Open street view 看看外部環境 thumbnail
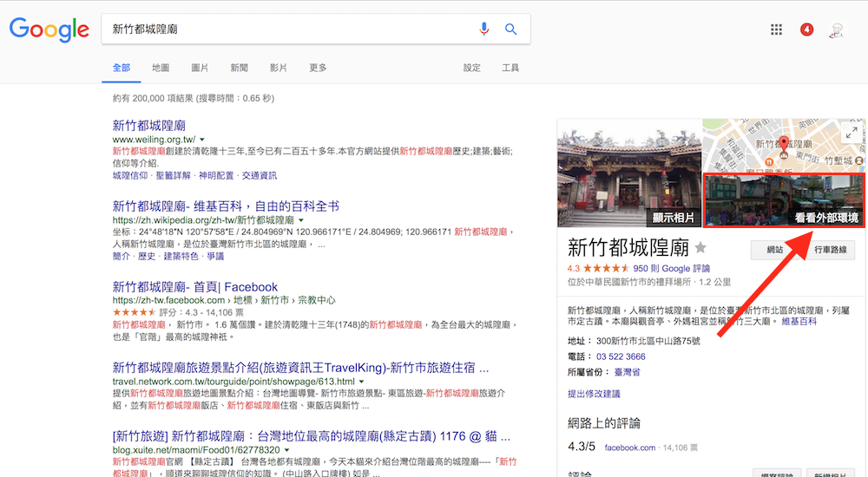Viewport: 868px width, 477px height. tap(784, 200)
